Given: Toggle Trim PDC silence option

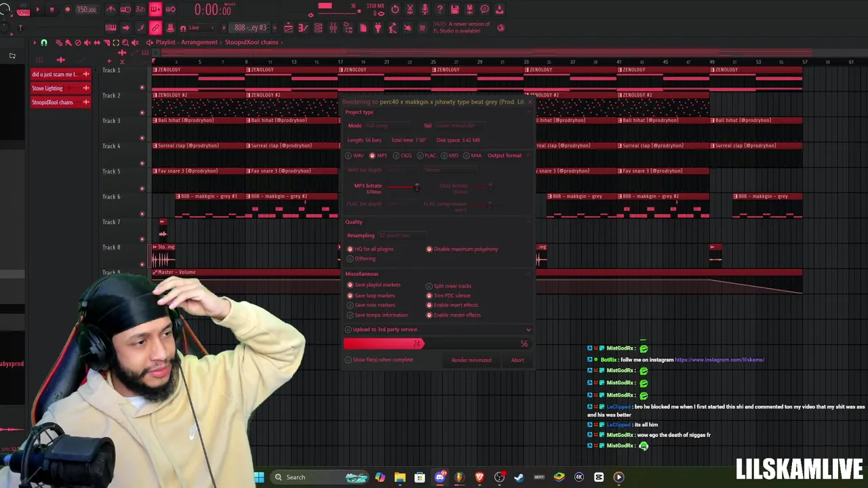Looking at the screenshot, I should [448, 296].
